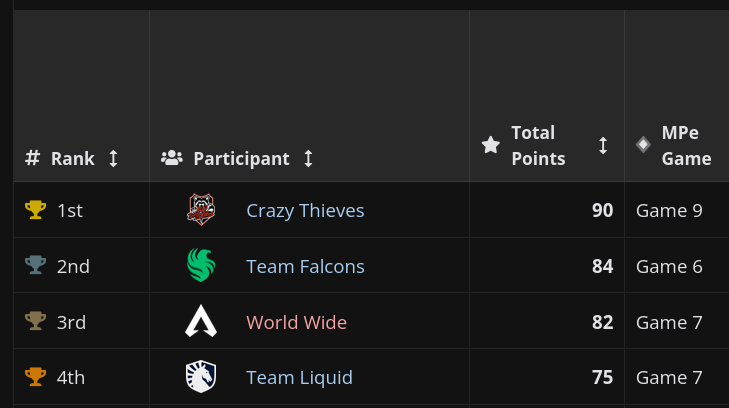Screen dimensions: 729x408
Task: Click the gold trophy icon for 1st place
Action: click(35, 210)
